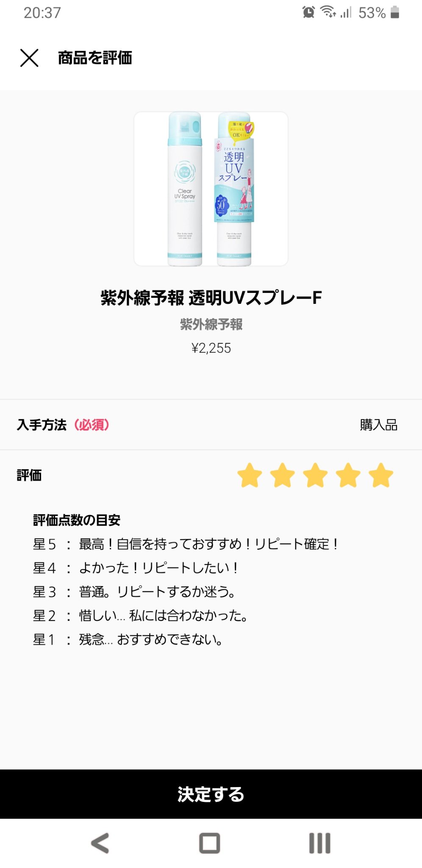This screenshot has height=868, width=422.
Task: Tap the 決定する confirm button
Action: click(x=211, y=794)
